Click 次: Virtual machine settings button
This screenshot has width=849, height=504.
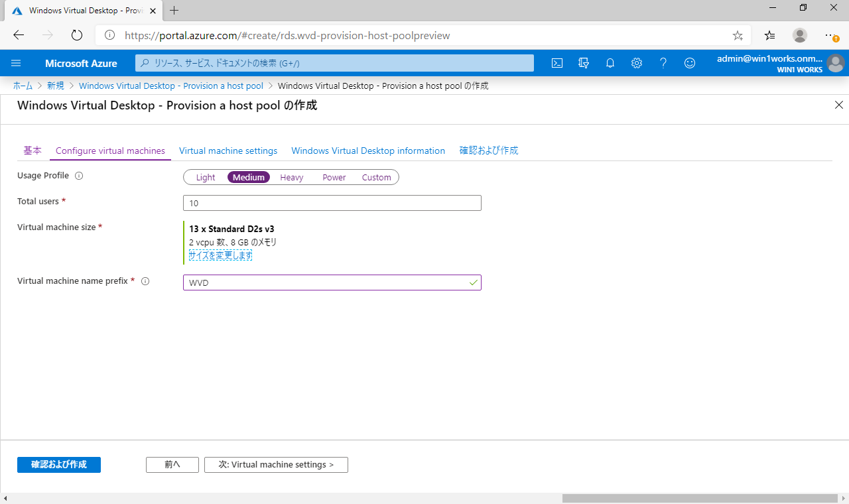pos(276,464)
